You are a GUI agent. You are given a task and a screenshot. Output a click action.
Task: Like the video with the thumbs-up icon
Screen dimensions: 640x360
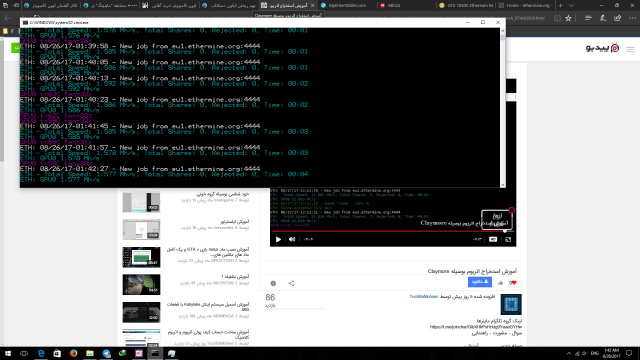[500, 282]
